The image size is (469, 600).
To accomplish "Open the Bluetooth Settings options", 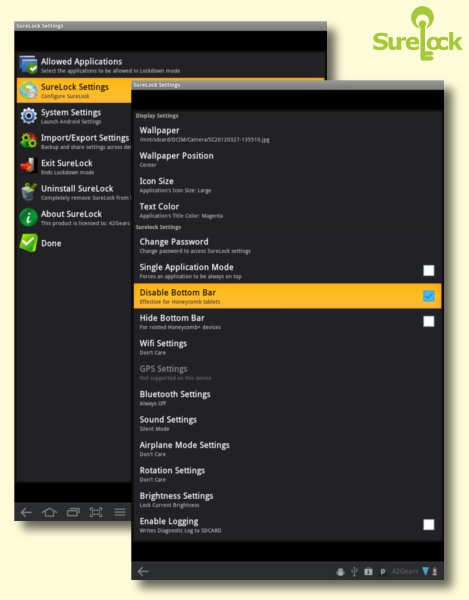I will [288, 398].
